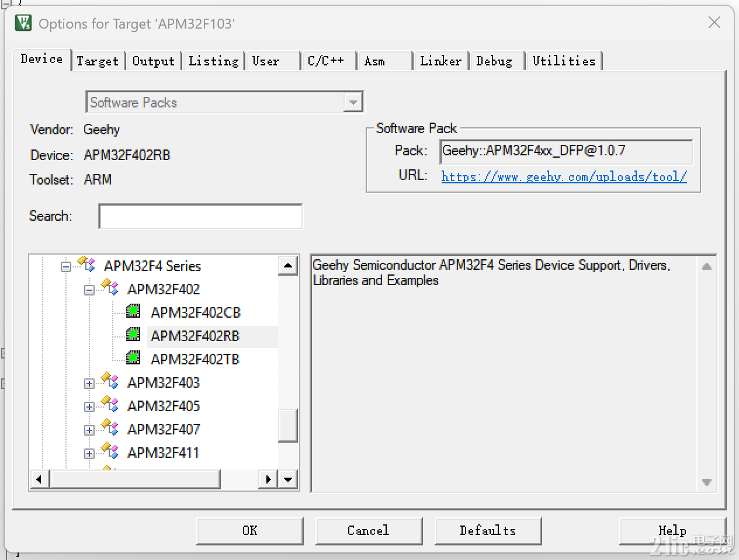Switch to the Target tab

(x=98, y=61)
